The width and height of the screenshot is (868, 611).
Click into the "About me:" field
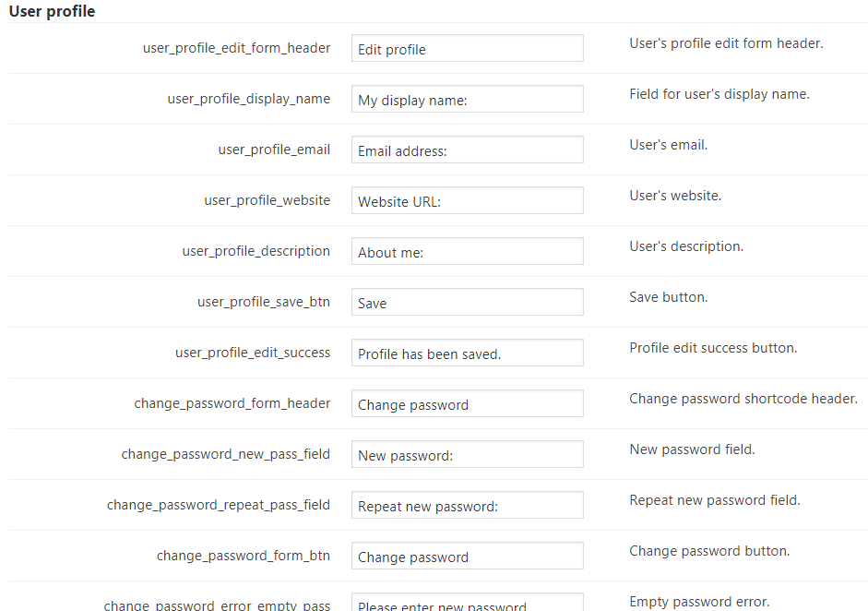(x=467, y=252)
